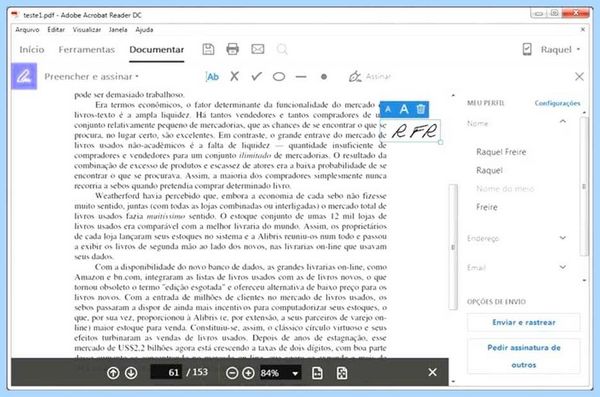Open the Preencher e assinar dropdown
Viewport: 600px width, 397px height.
pos(91,77)
